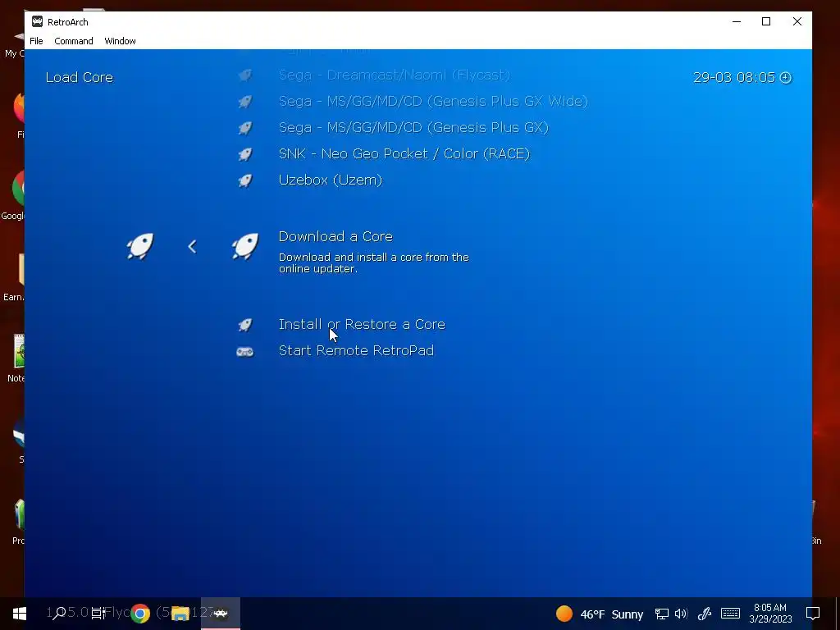Open Install or Restore a Core
The width and height of the screenshot is (840, 630).
pyautogui.click(x=362, y=324)
